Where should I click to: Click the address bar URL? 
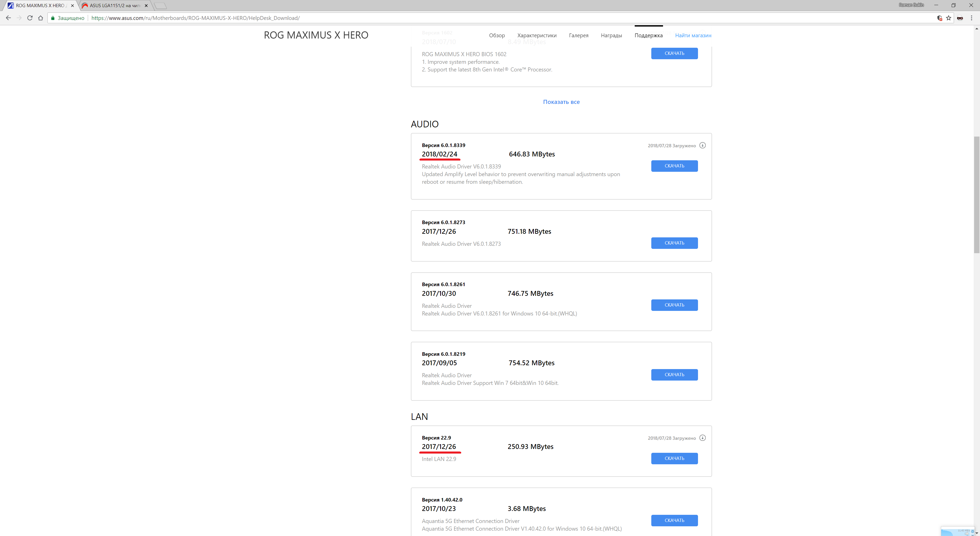point(195,18)
